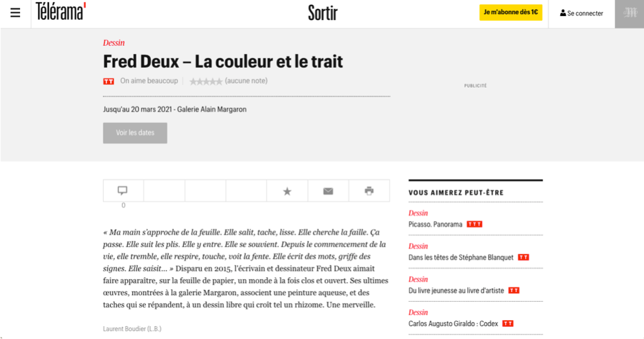Image resolution: width=644 pixels, height=339 pixels.
Task: Click the PUBLICITÉ label
Action: pos(475,86)
